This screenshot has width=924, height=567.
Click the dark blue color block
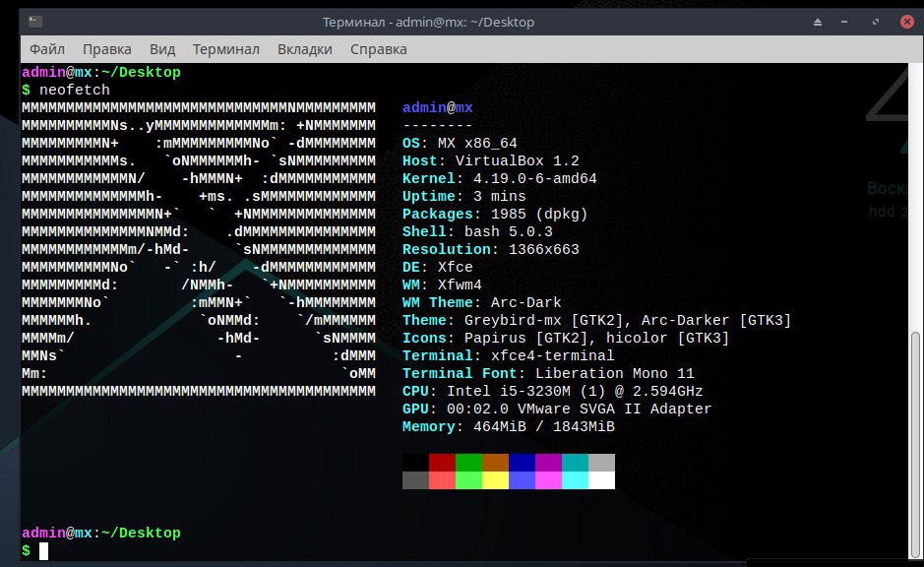pos(522,463)
